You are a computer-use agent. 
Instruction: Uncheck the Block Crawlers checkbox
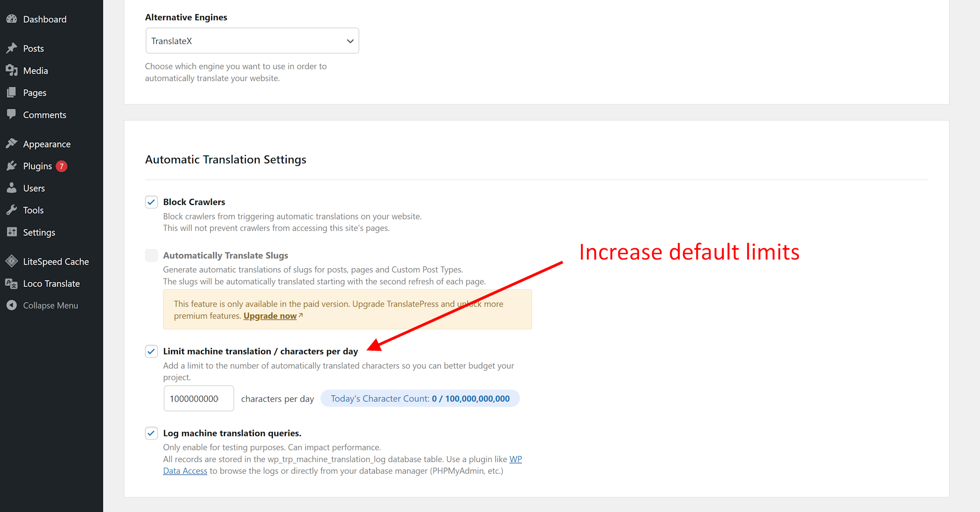[151, 202]
